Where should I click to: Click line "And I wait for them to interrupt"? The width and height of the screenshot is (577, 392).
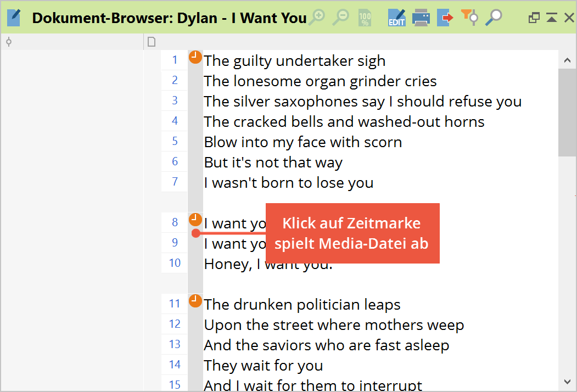pyautogui.click(x=313, y=385)
